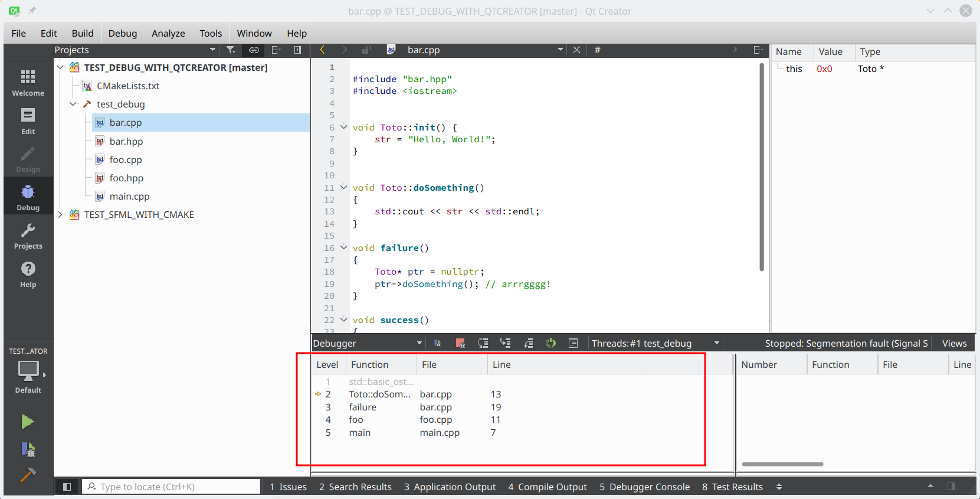The width and height of the screenshot is (980, 499).
Task: Open the Tools menu
Action: [x=211, y=33]
